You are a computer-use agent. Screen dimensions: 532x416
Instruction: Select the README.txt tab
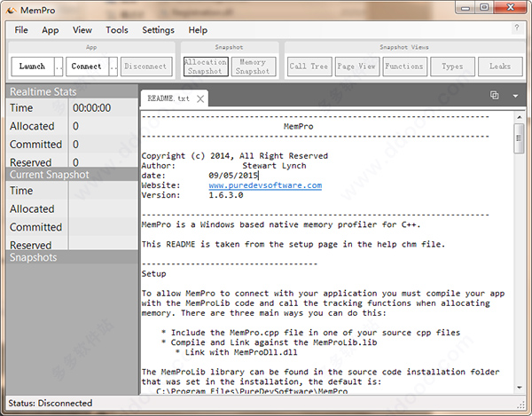pyautogui.click(x=168, y=98)
